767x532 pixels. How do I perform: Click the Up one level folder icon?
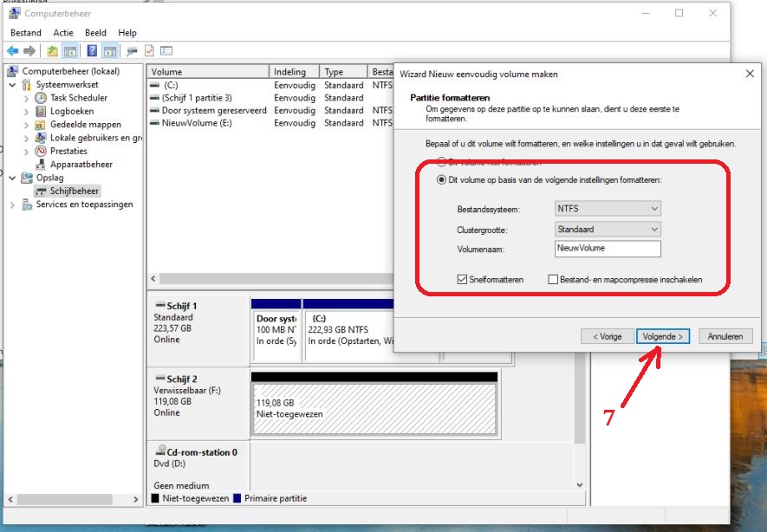pos(53,51)
